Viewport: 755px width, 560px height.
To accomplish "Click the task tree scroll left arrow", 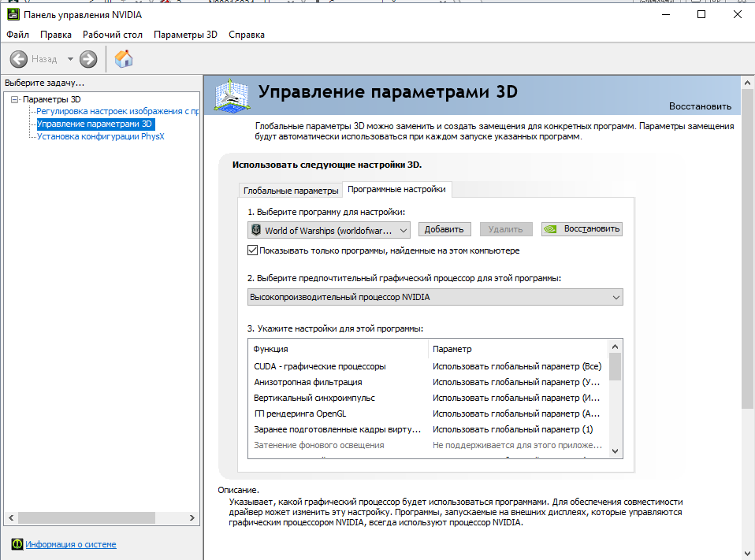I will click(11, 517).
